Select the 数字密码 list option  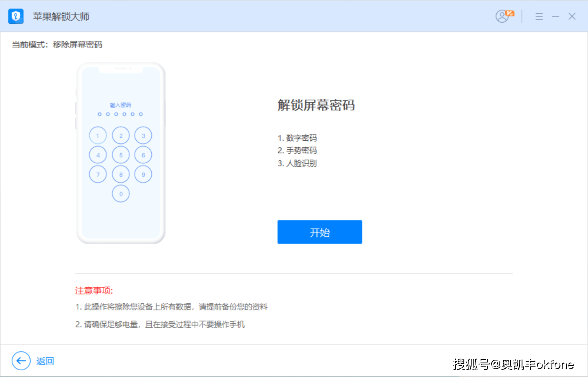297,138
